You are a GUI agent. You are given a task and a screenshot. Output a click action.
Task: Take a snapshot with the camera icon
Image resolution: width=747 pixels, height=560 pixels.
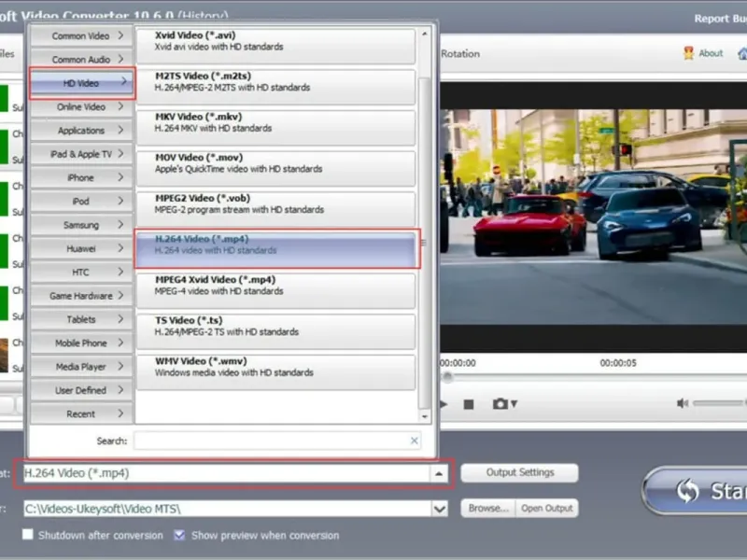[x=501, y=404]
